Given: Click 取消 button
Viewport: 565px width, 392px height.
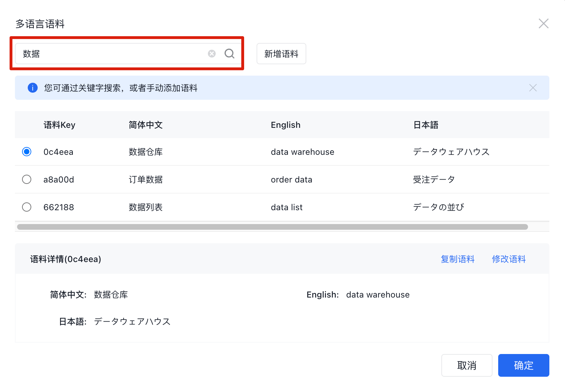Looking at the screenshot, I should (467, 365).
